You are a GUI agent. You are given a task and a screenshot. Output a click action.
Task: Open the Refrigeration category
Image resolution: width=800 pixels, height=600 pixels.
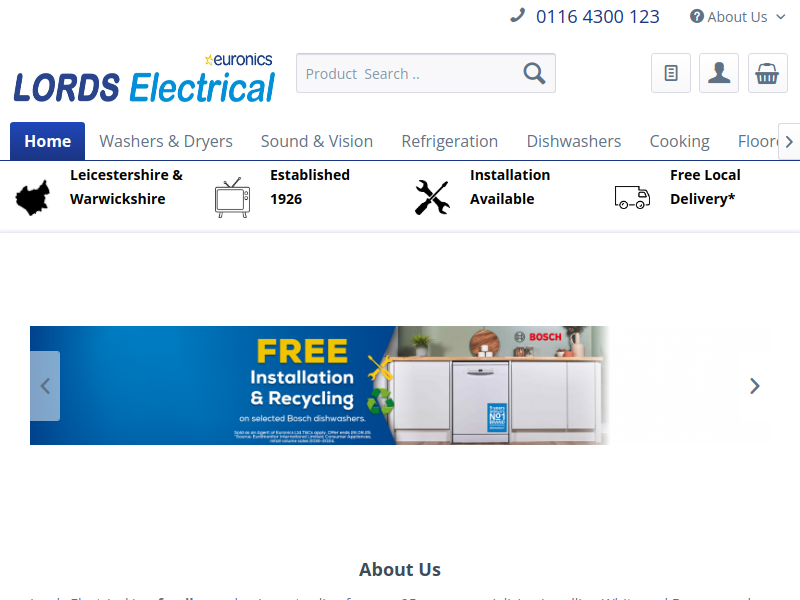coord(449,141)
